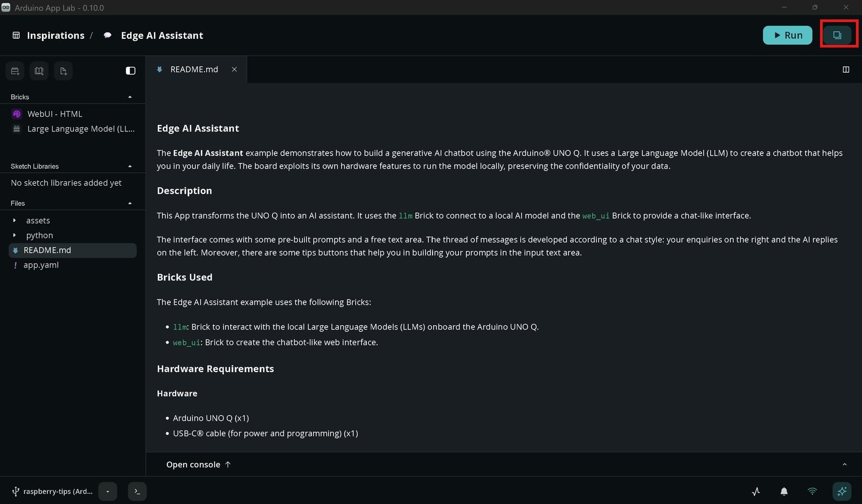
Task: Click the add brick icon in sidebar
Action: click(15, 71)
